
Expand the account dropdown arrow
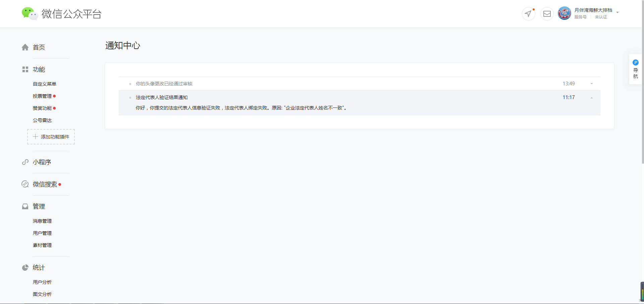click(x=618, y=12)
